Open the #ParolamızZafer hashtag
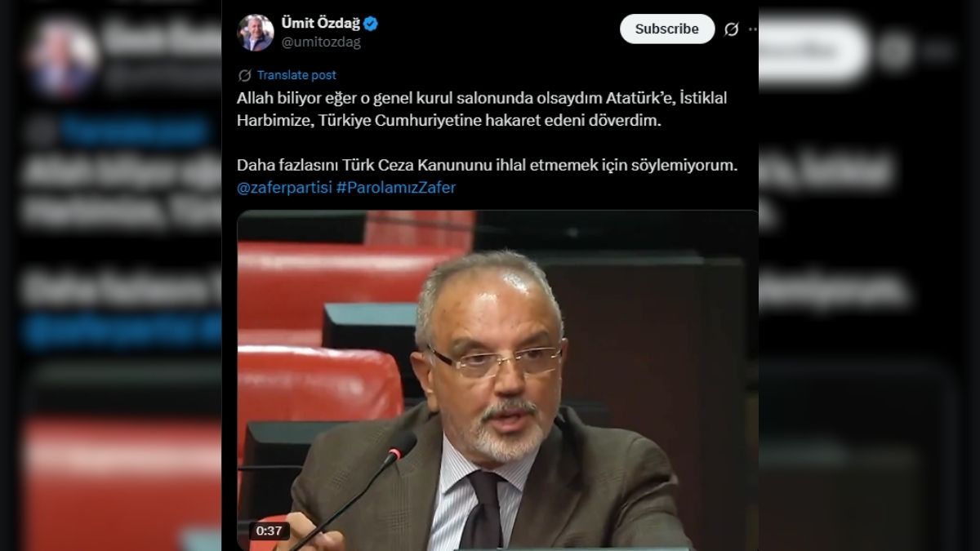980x551 pixels. pyautogui.click(x=396, y=187)
